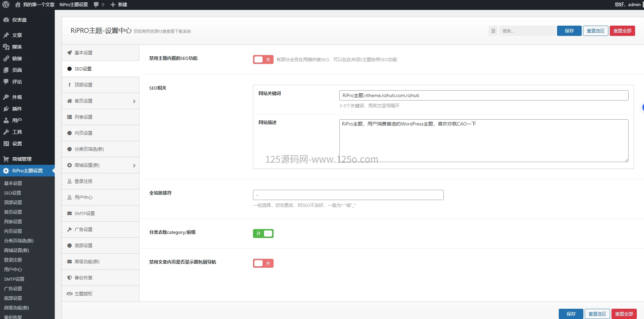Click bottom red 重置全部 button

click(624, 314)
